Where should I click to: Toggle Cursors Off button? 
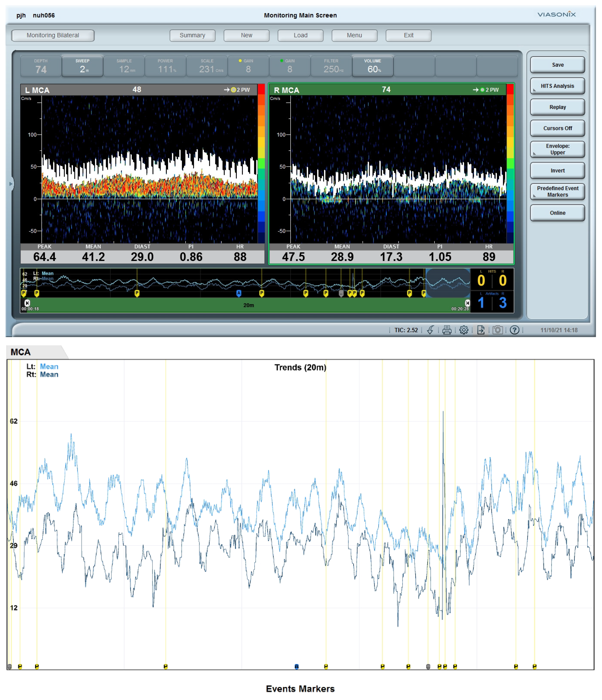pyautogui.click(x=557, y=128)
